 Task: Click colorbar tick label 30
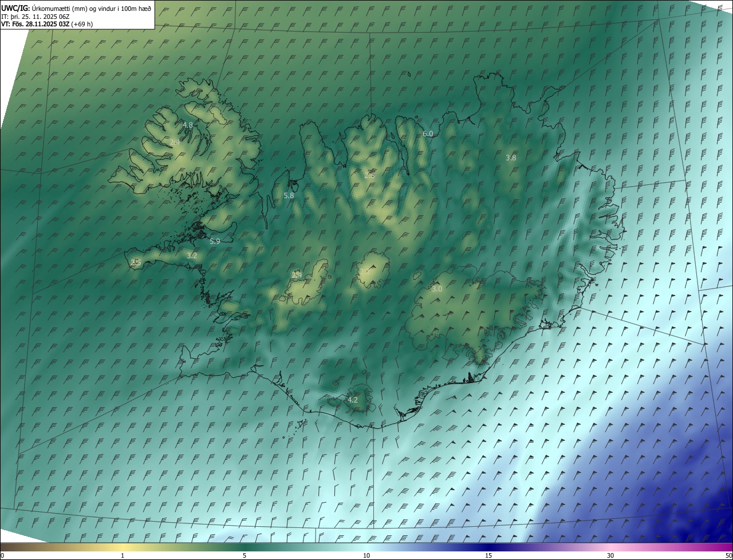pos(610,555)
